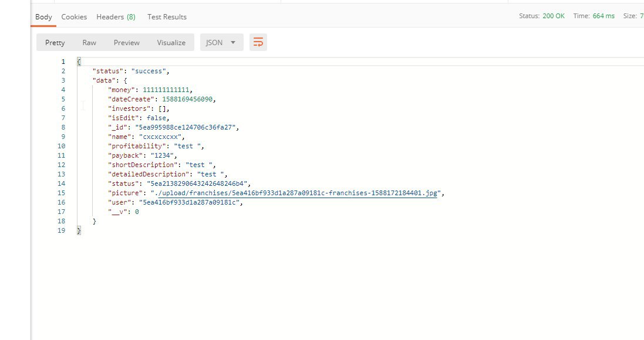Click the "detailedDescription" key
Screen dimensions: 644x340
click(x=149, y=174)
